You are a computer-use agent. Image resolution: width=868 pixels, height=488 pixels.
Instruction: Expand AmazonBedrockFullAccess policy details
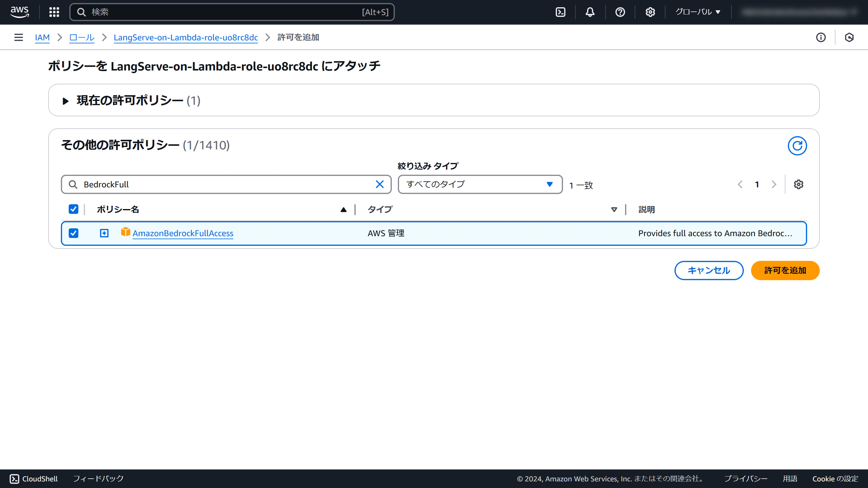[x=104, y=233]
